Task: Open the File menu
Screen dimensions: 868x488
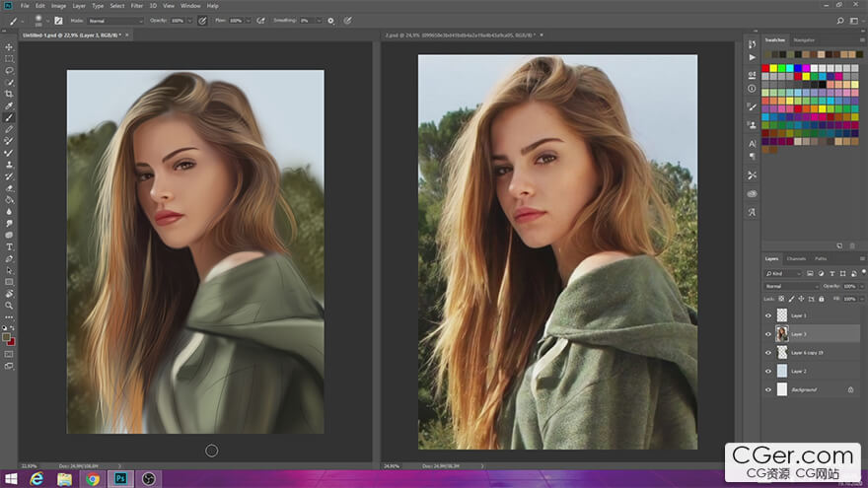Action: (25, 6)
